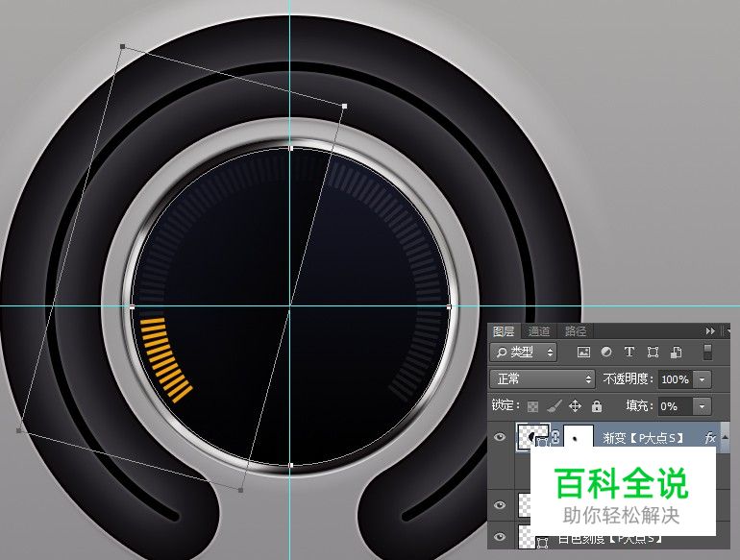Select the 白色刻度 layer thumbnail

tap(526, 537)
